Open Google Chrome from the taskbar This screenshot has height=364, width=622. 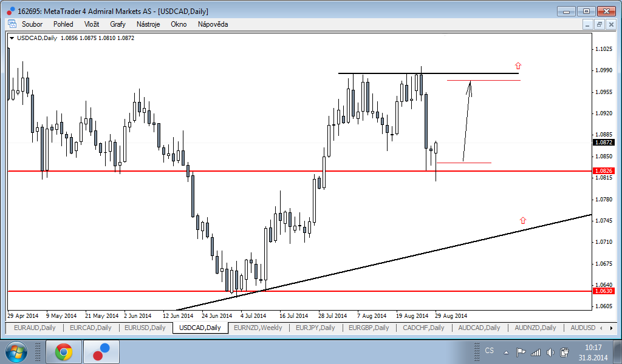point(64,352)
